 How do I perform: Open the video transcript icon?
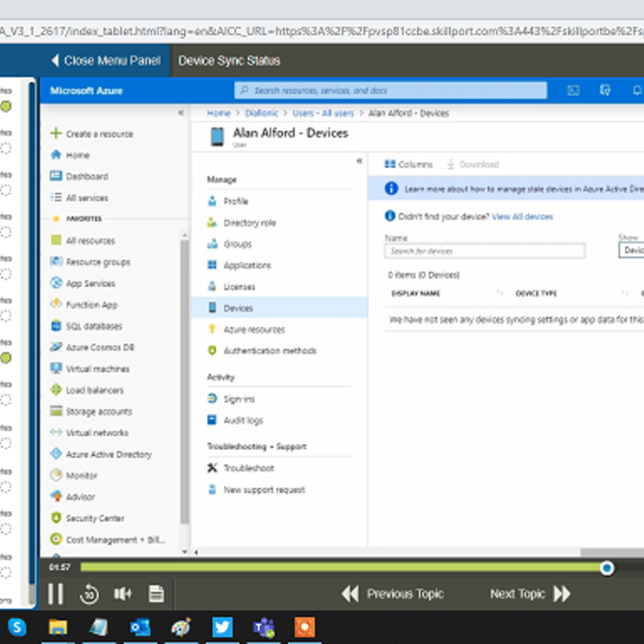[156, 594]
